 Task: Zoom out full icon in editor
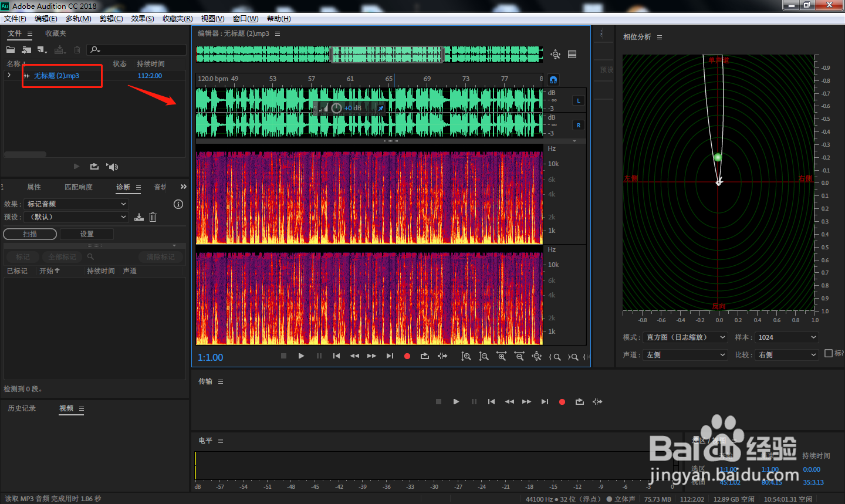(x=536, y=356)
